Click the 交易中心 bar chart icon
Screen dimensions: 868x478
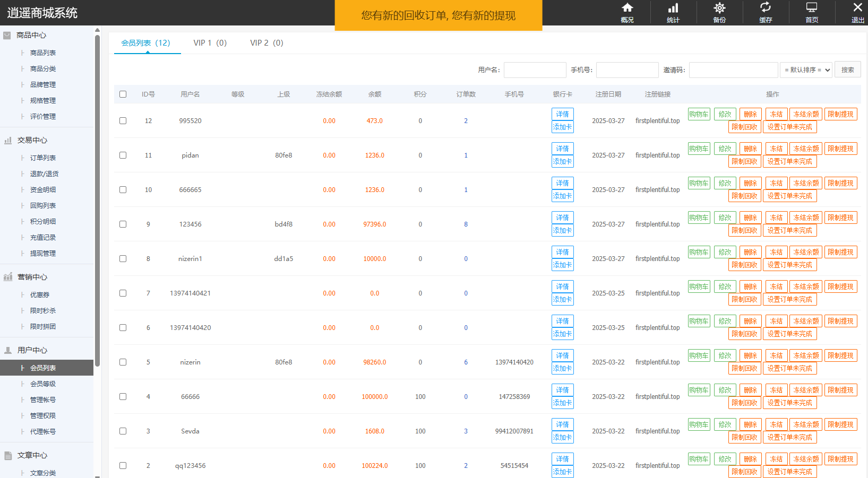pyautogui.click(x=8, y=141)
